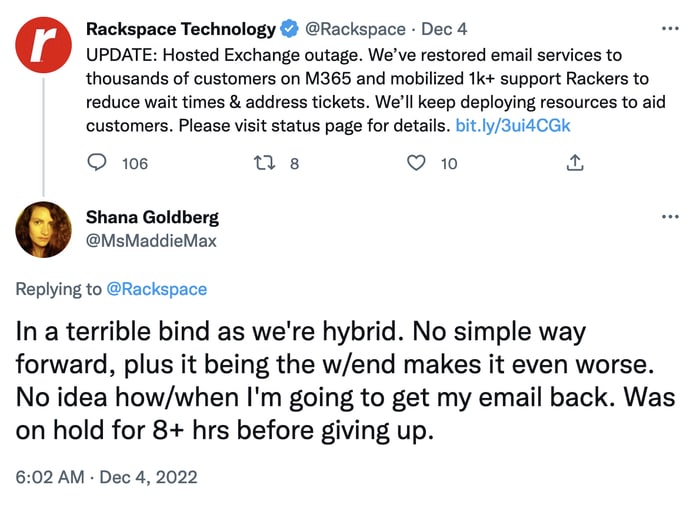Click the reply icon under Rackspace tweet
700x505 pixels.
point(96,163)
